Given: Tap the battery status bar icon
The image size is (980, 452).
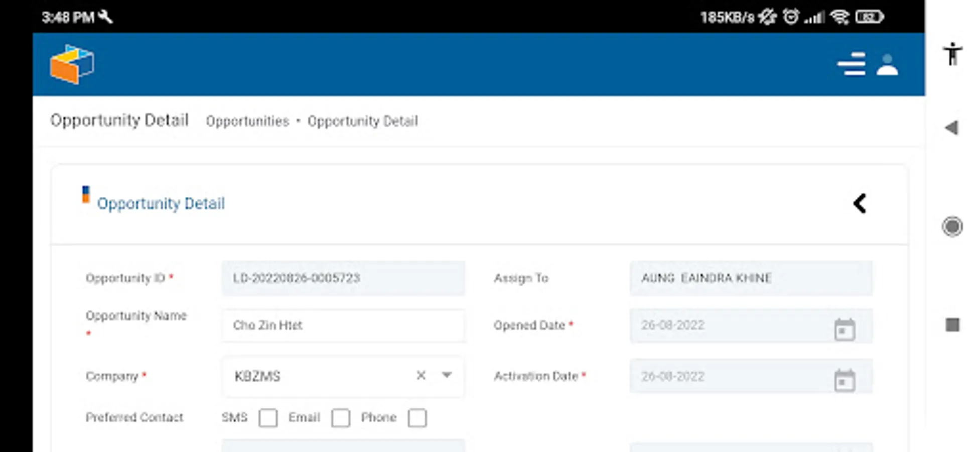Looking at the screenshot, I should (870, 17).
